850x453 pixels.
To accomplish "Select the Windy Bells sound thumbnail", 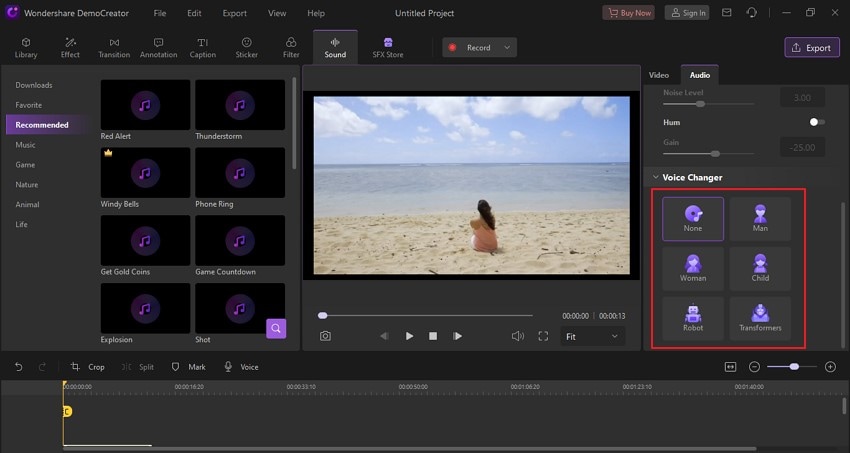I will [x=145, y=172].
